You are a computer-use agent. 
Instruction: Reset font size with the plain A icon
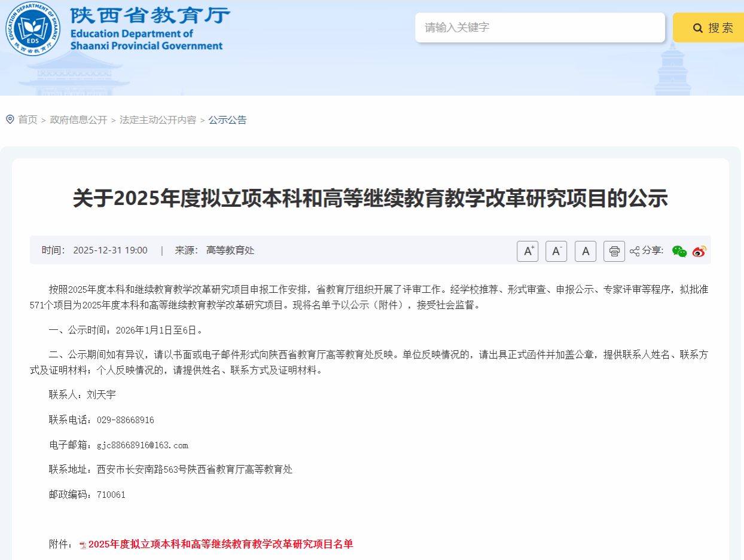tap(586, 251)
